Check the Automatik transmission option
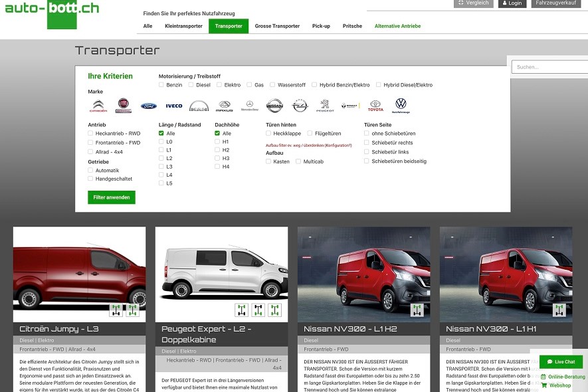Viewport: 588px width, 392px height. click(x=90, y=170)
